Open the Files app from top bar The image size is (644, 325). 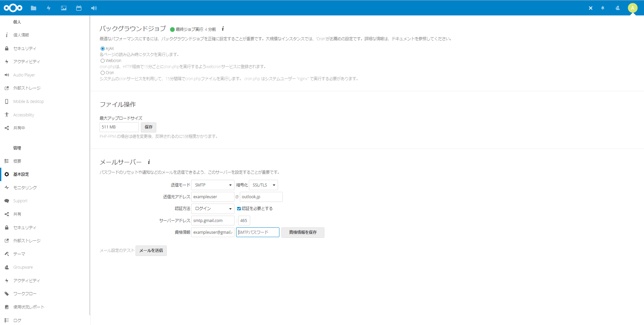coord(33,8)
